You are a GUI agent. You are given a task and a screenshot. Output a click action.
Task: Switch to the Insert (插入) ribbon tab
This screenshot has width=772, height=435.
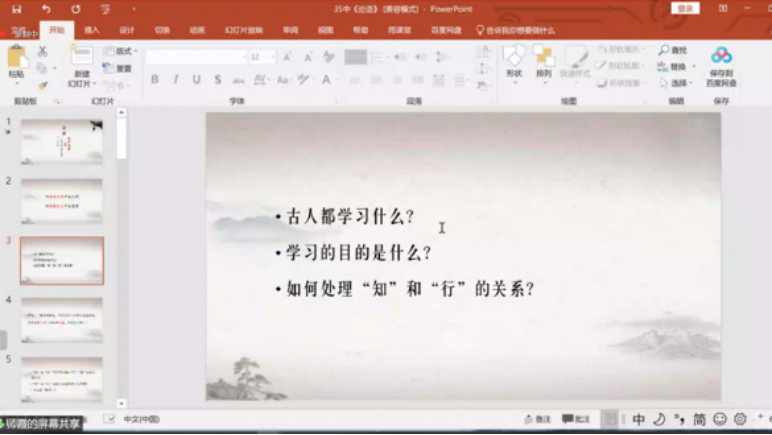tap(92, 30)
